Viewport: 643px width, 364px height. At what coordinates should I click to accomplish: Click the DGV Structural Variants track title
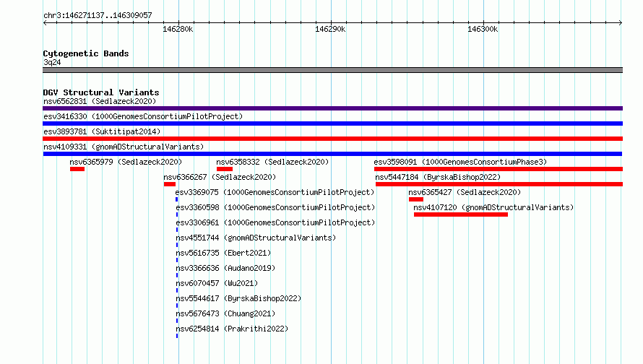[101, 92]
